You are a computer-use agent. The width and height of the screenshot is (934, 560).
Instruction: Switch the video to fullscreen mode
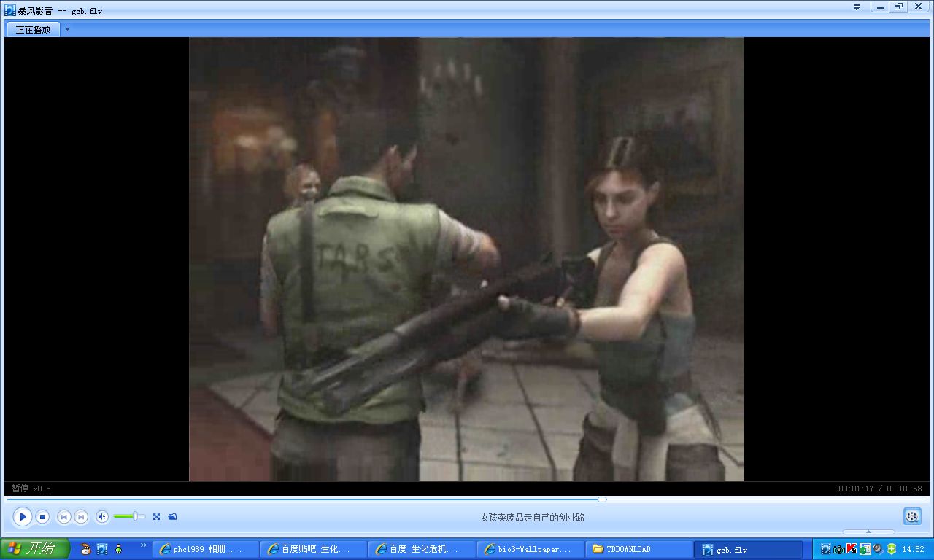pyautogui.click(x=156, y=517)
